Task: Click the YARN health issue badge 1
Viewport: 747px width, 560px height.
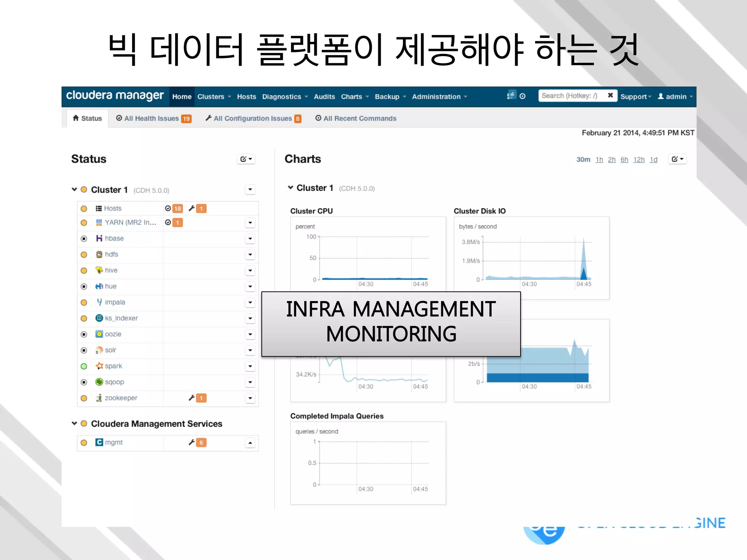Action: [x=178, y=222]
